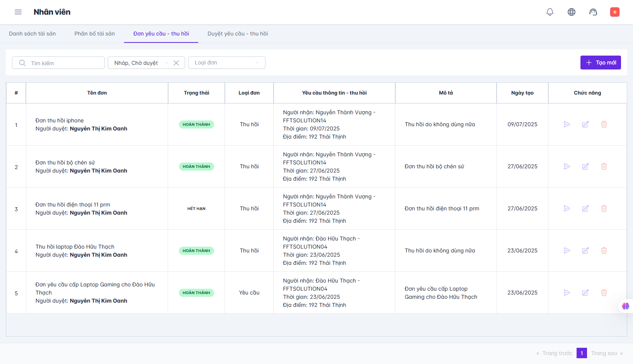This screenshot has width=633, height=364.
Task: Click the Tạo mới button
Action: (600, 63)
